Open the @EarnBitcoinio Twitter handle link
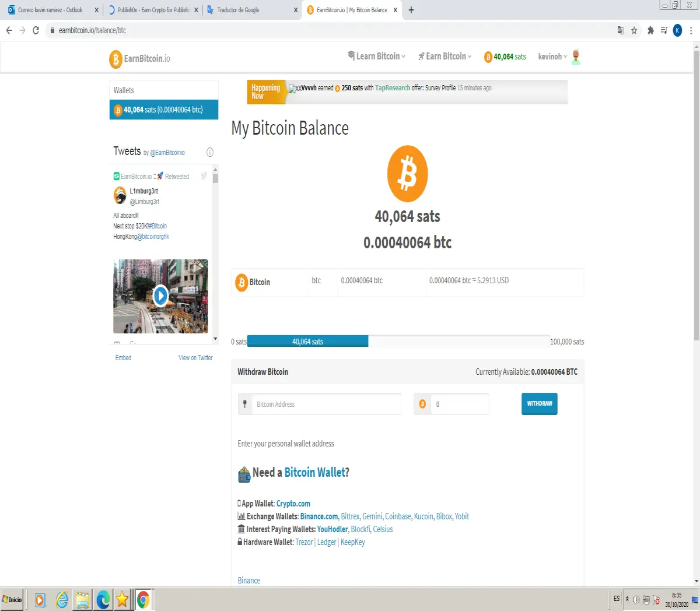Viewport: 700px width, 612px height. 167,153
